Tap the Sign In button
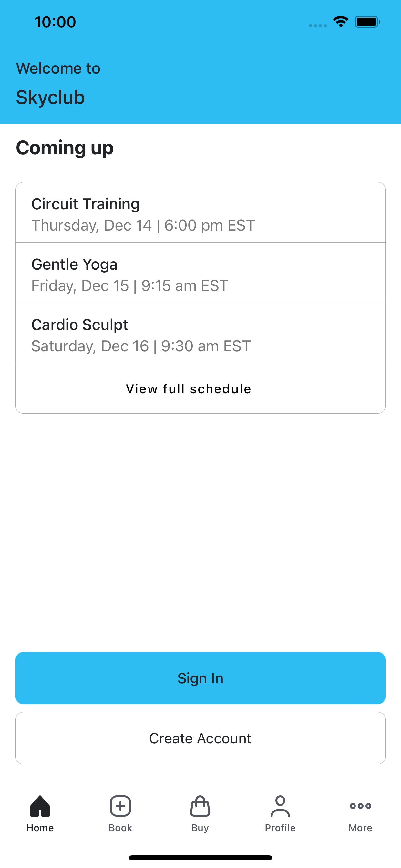This screenshot has width=401, height=868. (200, 678)
